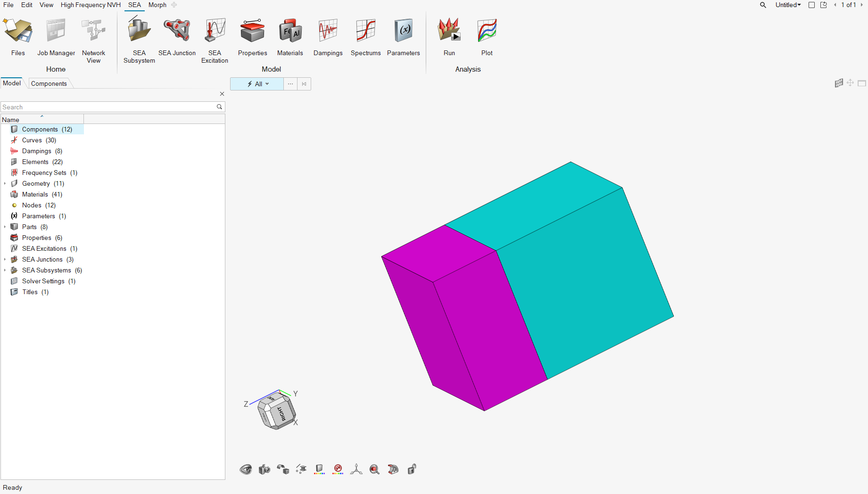Switch to the Components tab
Image resolution: width=868 pixels, height=494 pixels.
pos(49,83)
